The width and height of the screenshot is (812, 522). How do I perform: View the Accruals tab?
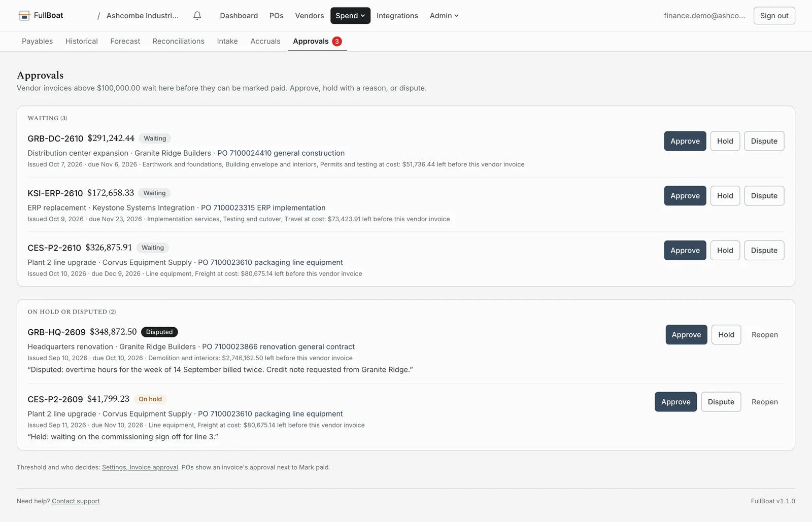pos(265,41)
